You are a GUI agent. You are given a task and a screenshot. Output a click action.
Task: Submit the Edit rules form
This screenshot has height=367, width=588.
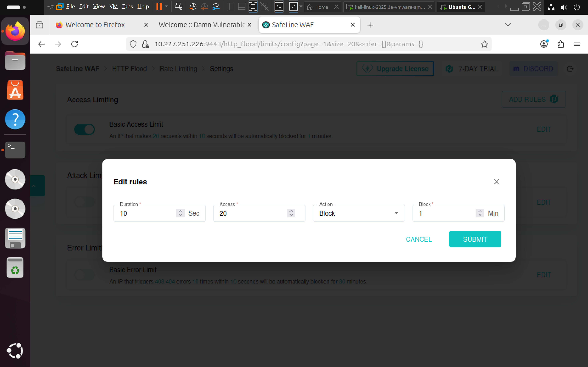tap(475, 239)
